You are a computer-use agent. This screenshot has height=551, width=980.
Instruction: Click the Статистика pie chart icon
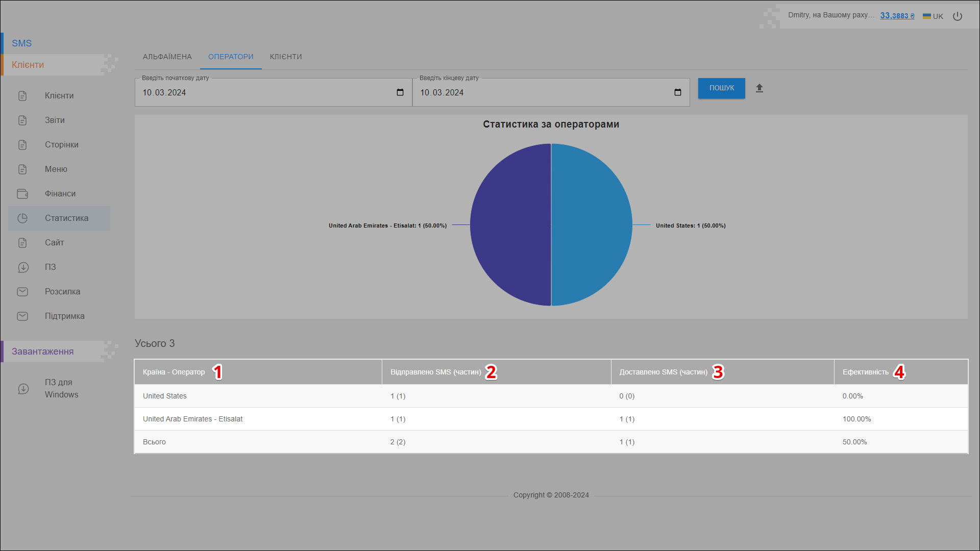click(x=22, y=218)
